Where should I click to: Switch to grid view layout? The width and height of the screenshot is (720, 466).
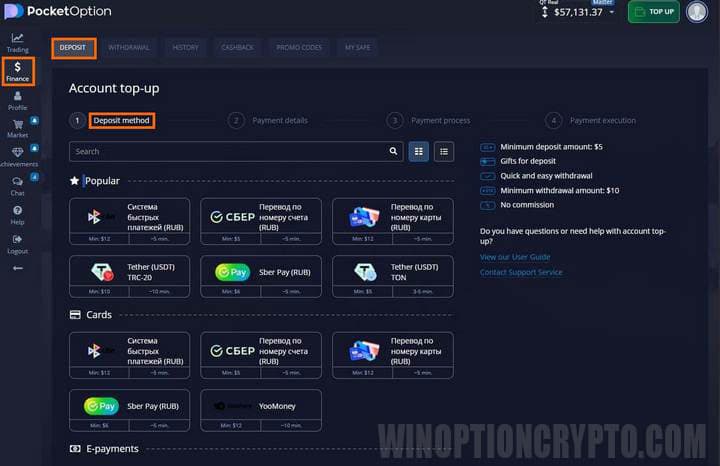point(419,151)
